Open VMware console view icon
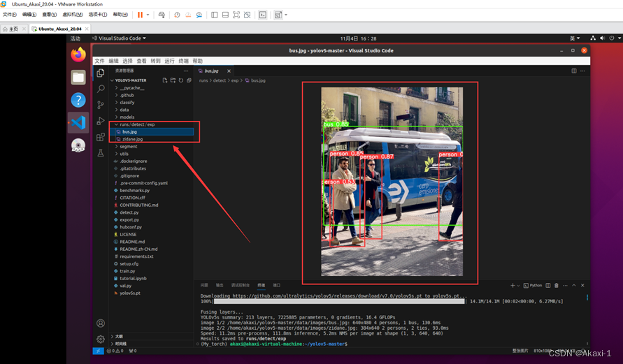The height and width of the screenshot is (364, 623). 263,15
